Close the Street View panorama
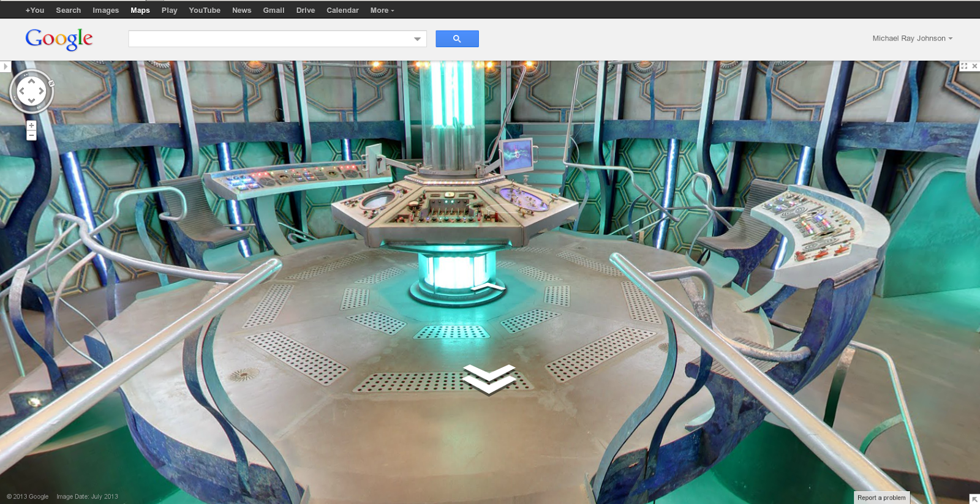 (x=974, y=66)
